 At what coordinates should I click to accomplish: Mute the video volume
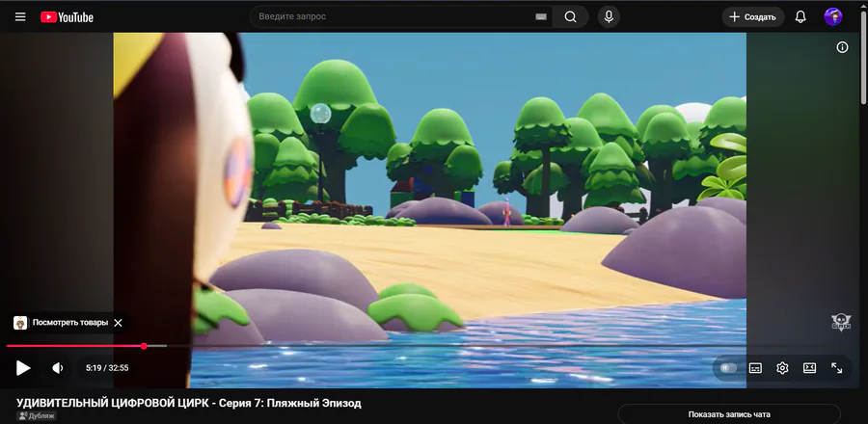pos(58,367)
